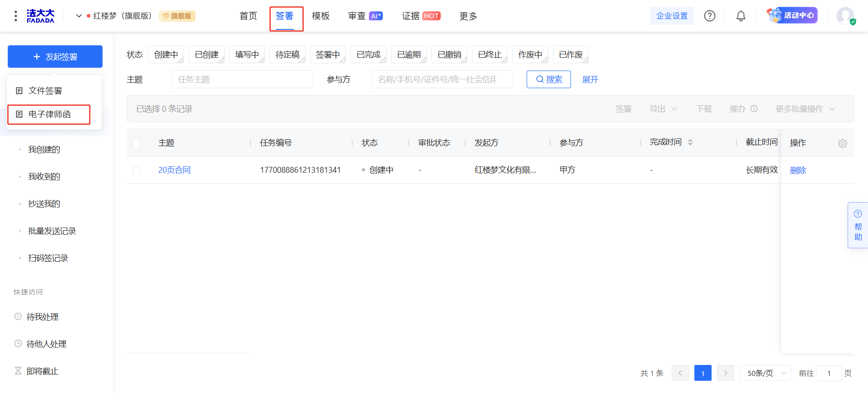Open 更多批量操作 dropdown
The width and height of the screenshot is (868, 393).
click(x=806, y=109)
